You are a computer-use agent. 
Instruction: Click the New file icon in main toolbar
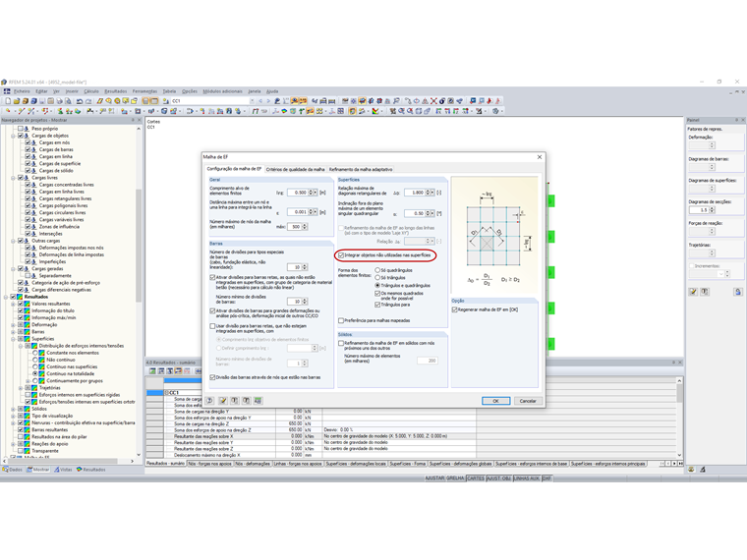coord(8,101)
